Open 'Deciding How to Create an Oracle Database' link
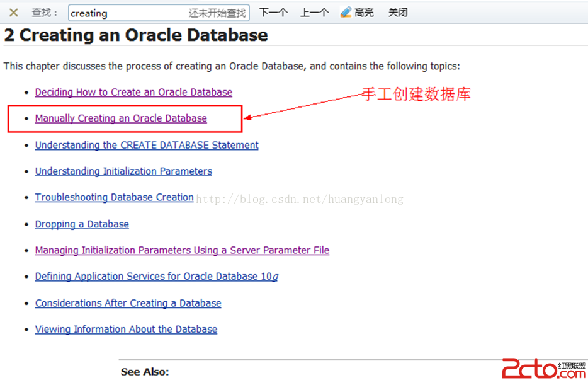 point(133,92)
